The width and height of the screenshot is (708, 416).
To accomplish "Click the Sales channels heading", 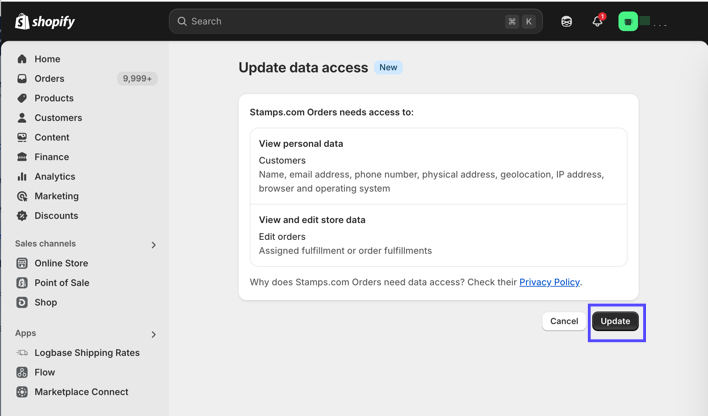I will (x=45, y=244).
